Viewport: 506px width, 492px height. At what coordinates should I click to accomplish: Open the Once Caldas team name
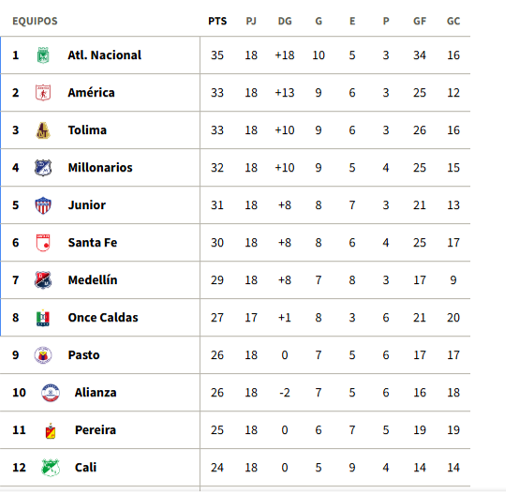103,318
